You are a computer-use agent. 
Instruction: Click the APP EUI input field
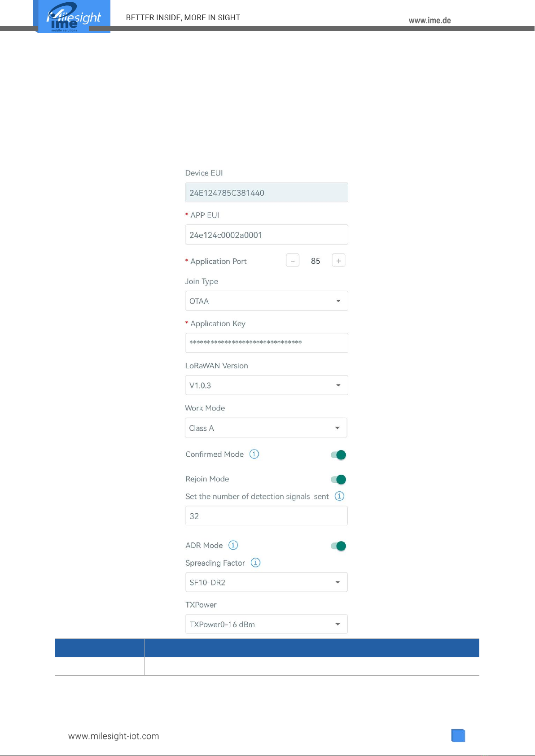pos(266,235)
